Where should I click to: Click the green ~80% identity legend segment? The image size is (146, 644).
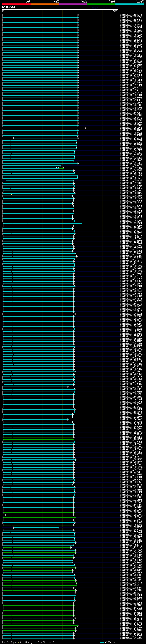(101, 4)
